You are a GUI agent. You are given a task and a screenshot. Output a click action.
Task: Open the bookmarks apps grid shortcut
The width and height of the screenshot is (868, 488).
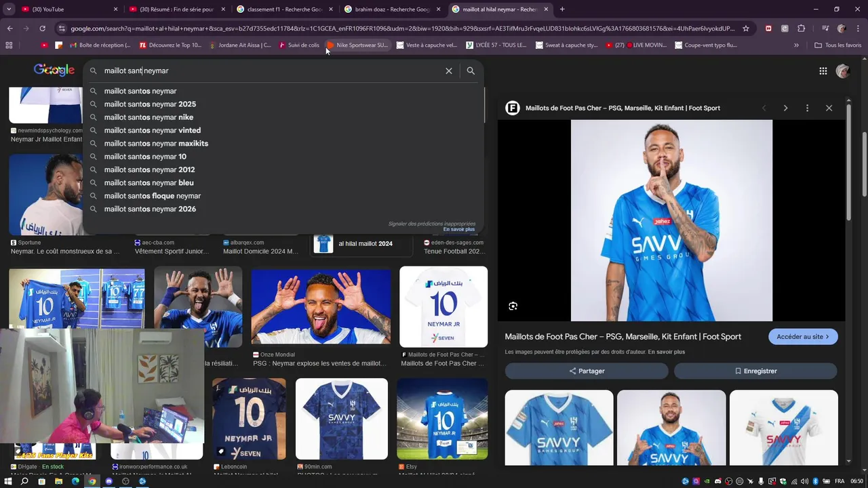click(9, 45)
